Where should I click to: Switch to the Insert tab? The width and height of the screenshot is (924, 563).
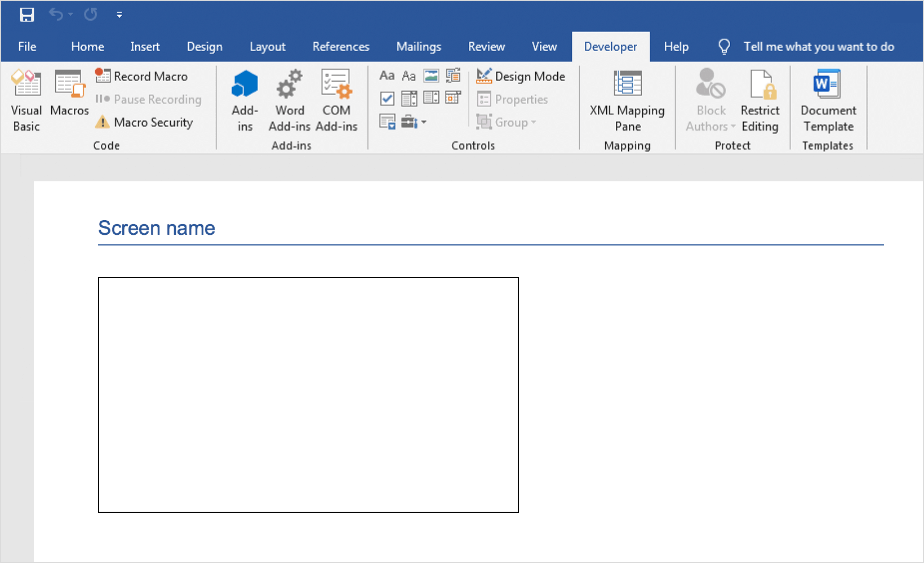pos(145,47)
